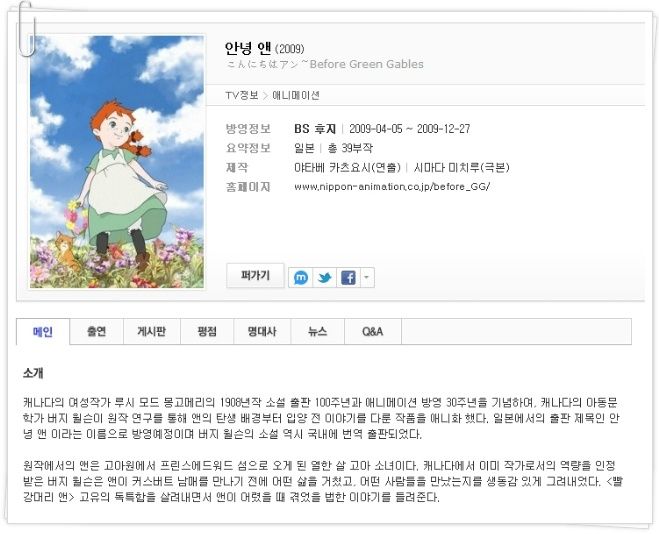Viewport: 659px width, 534px height.
Task: Open the 출연 tab
Action: pyautogui.click(x=96, y=332)
